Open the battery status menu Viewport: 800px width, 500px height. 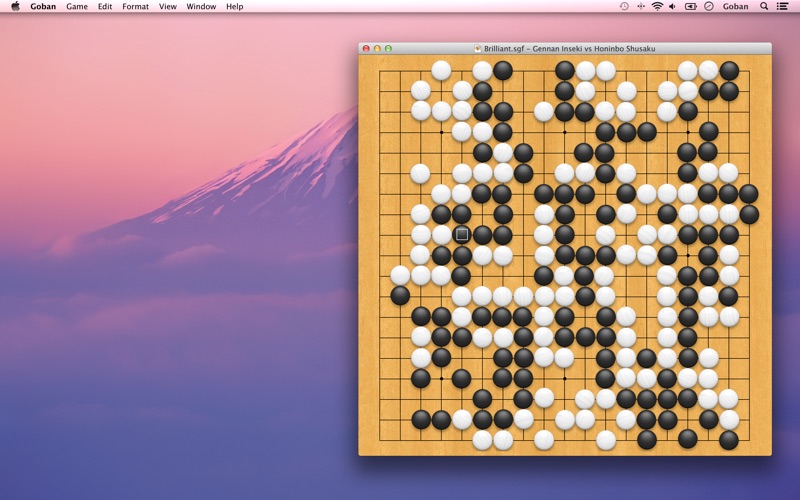(690, 6)
